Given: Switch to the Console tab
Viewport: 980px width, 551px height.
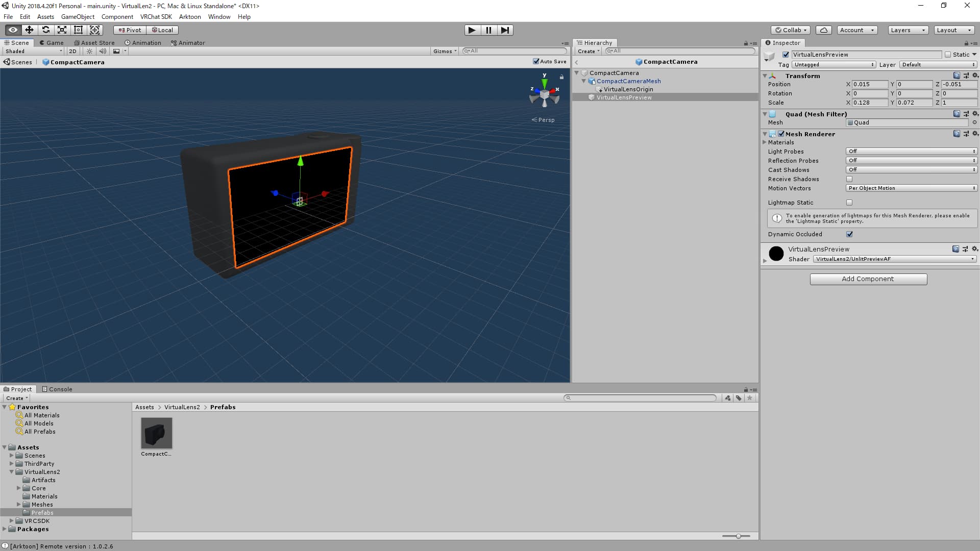Looking at the screenshot, I should pos(57,389).
